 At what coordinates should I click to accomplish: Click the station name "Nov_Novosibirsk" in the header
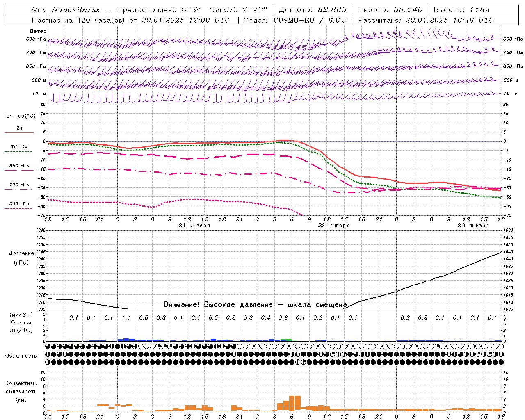(x=66, y=10)
